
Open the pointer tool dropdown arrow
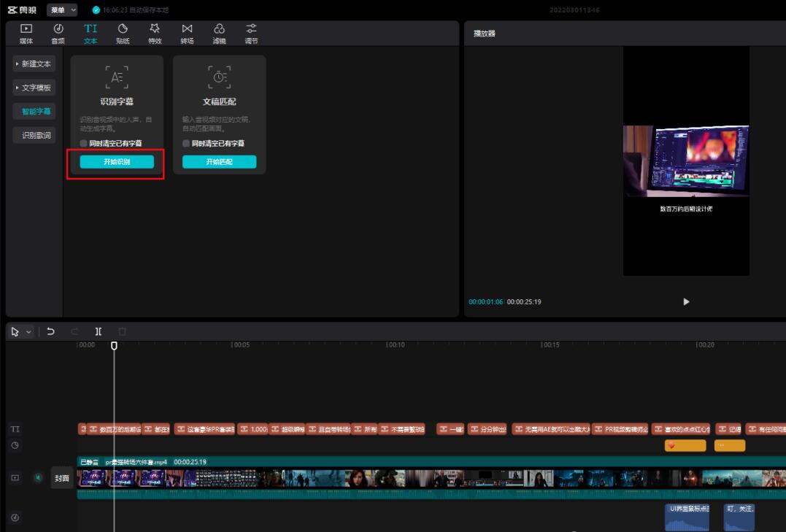[x=28, y=332]
